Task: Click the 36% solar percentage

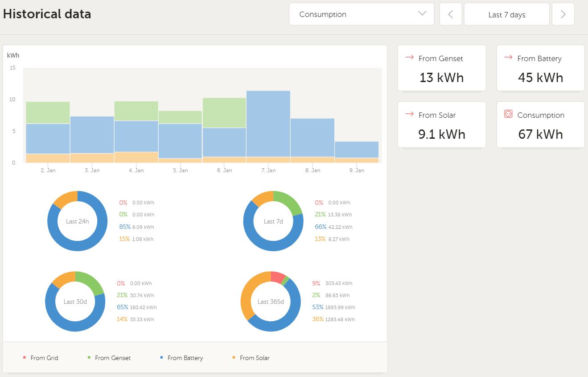Action: click(318, 319)
